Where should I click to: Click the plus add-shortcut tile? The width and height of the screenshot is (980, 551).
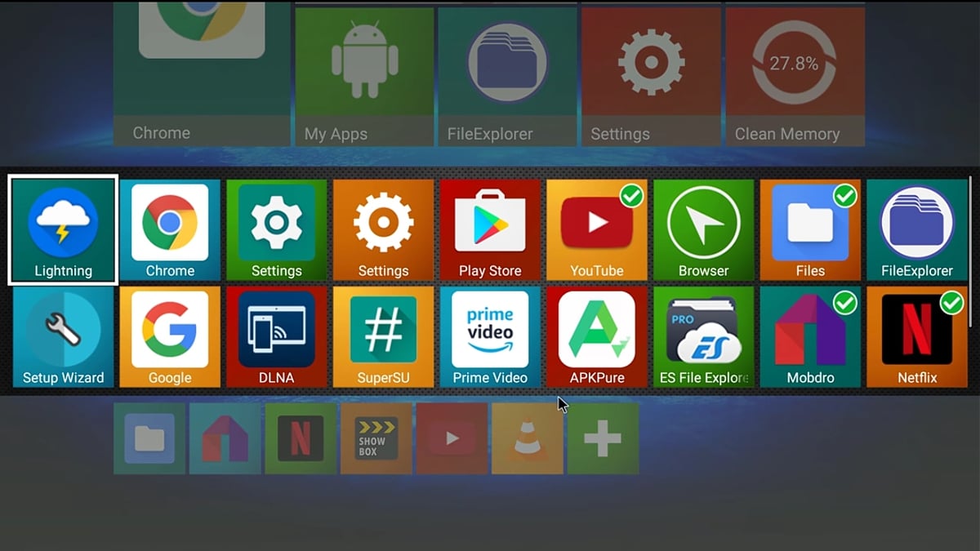pyautogui.click(x=603, y=438)
